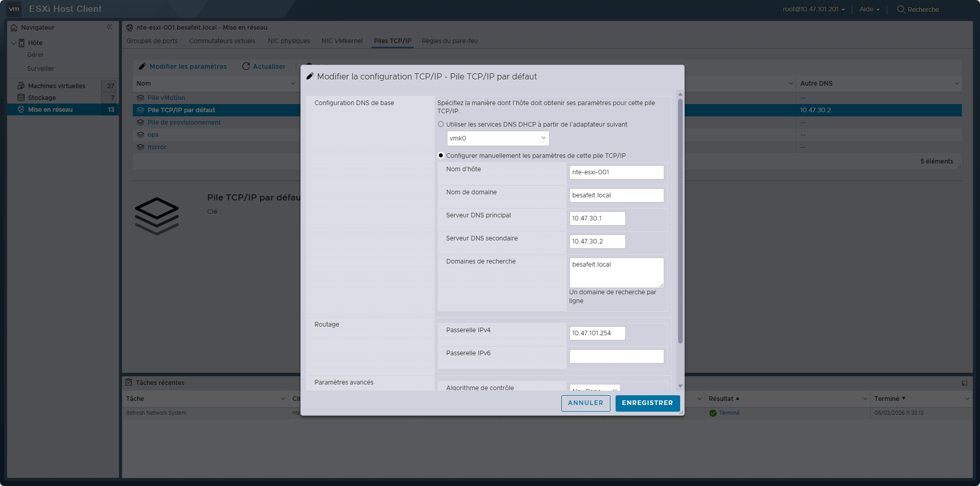Select the DHCP DNS services radio button
980x486 pixels.
pyautogui.click(x=441, y=124)
